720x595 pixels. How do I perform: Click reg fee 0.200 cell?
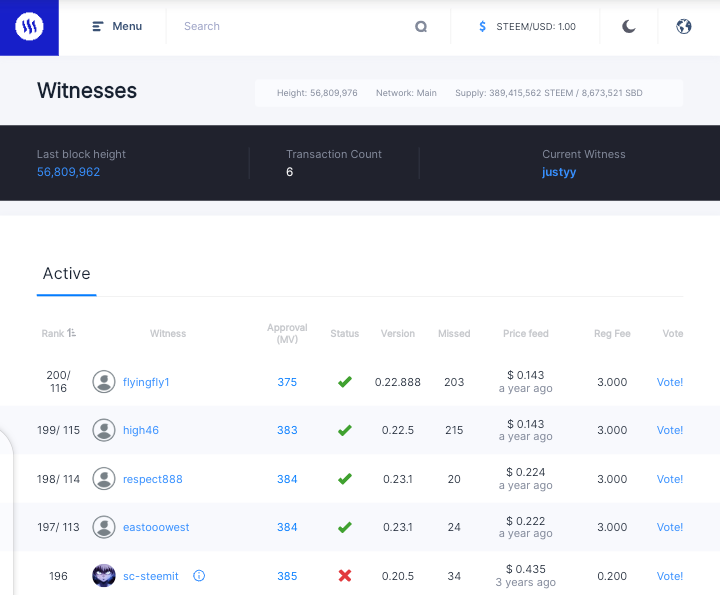coord(612,576)
